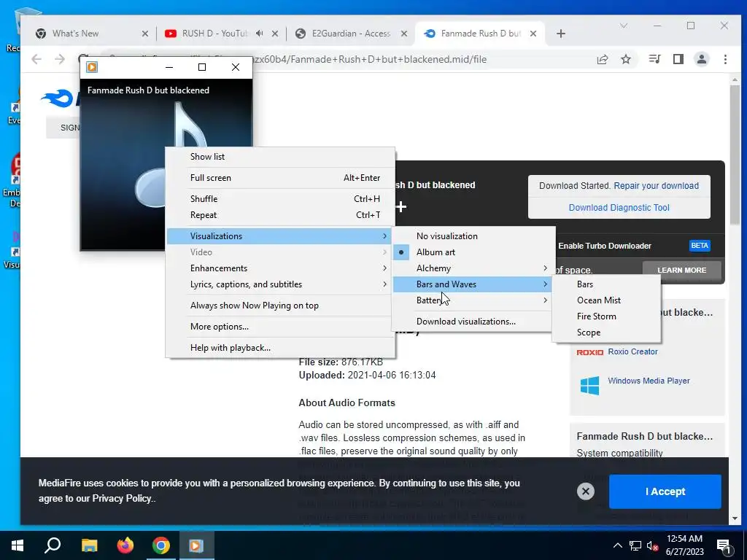The width and height of the screenshot is (747, 560).
Task: Open Windows Start menu
Action: point(18,545)
